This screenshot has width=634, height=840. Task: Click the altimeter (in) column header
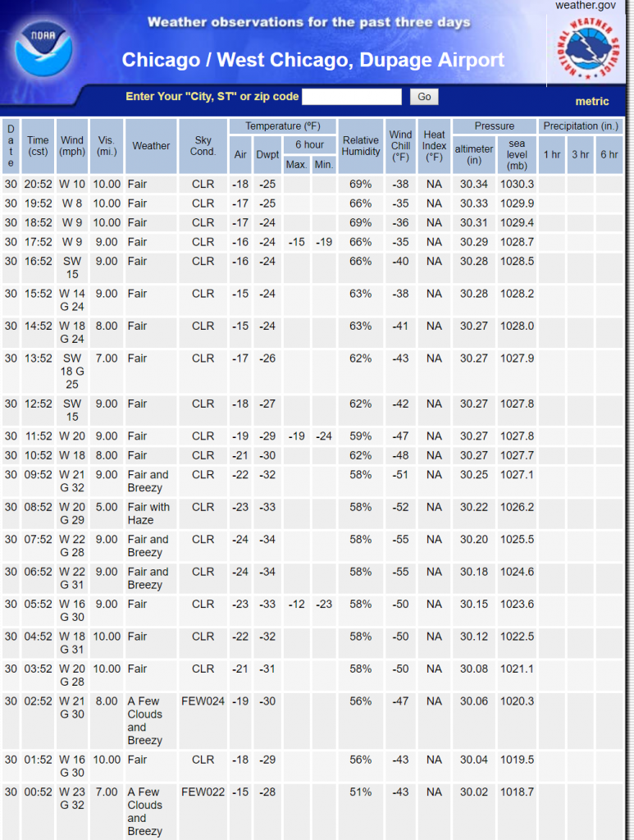coord(474,155)
